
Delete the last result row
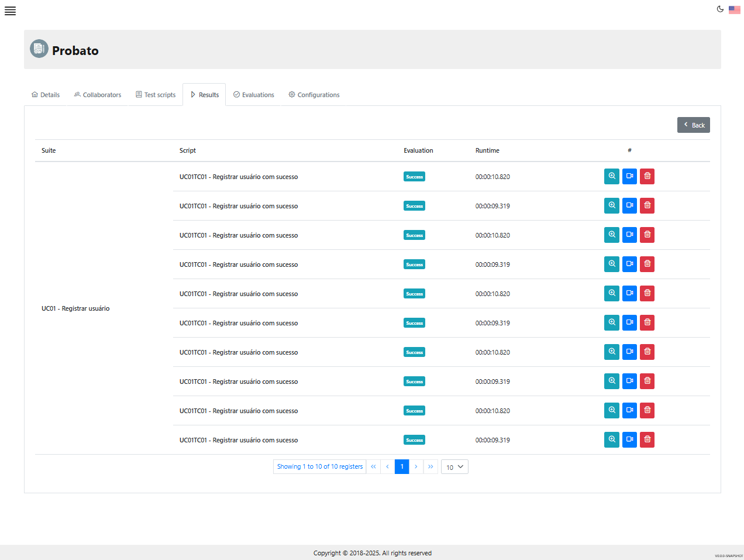click(647, 439)
